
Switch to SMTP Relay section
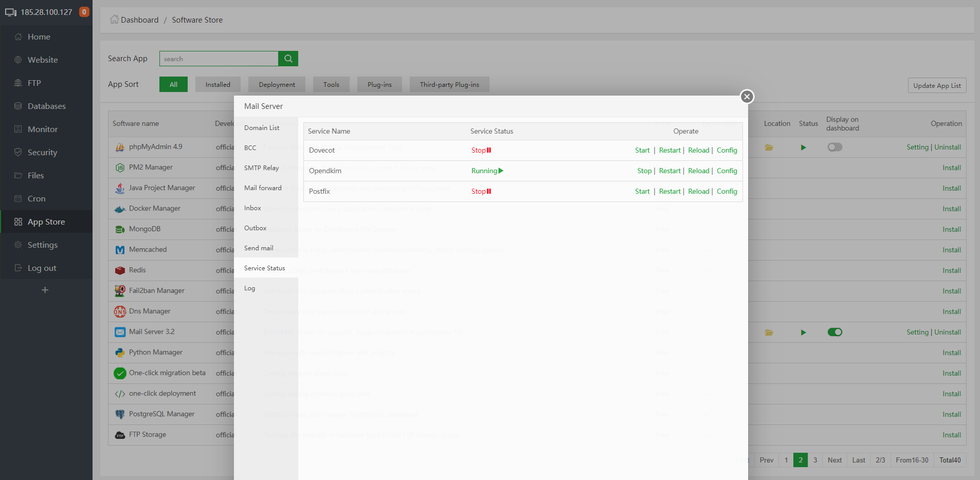261,168
